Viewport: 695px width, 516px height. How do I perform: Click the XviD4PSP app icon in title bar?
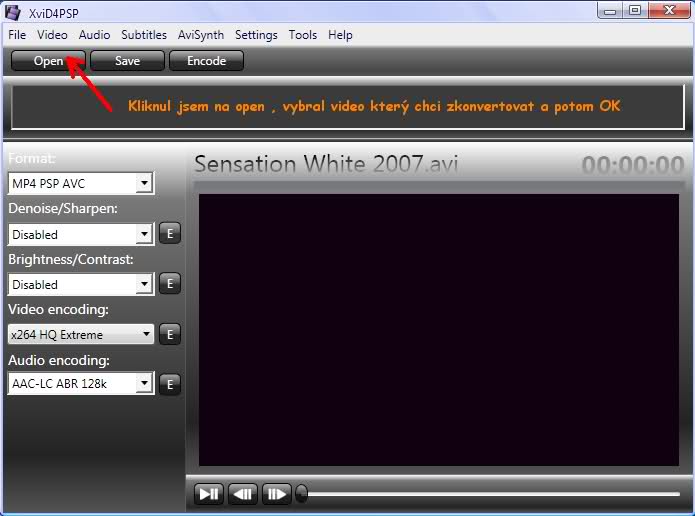tap(13, 11)
